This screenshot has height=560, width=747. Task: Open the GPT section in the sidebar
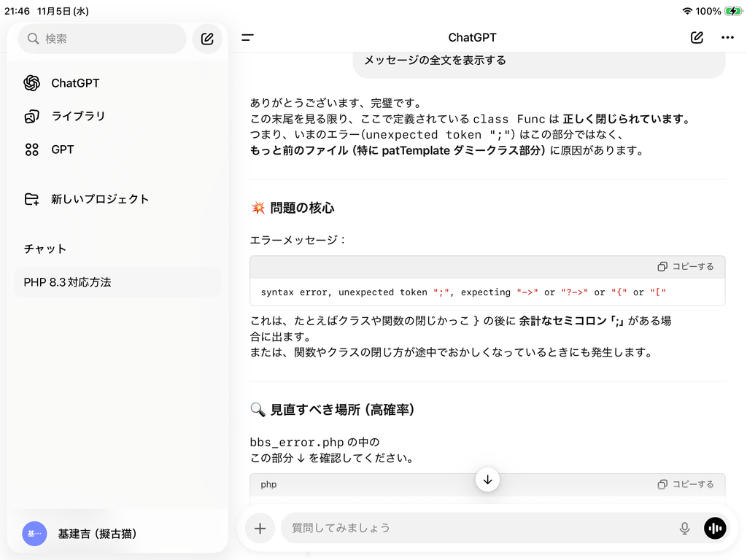click(62, 149)
